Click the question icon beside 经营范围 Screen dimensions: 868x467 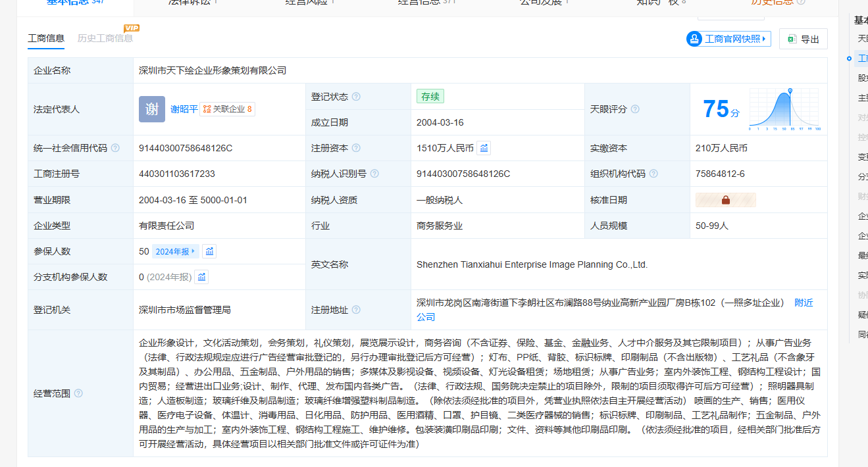[x=79, y=393]
